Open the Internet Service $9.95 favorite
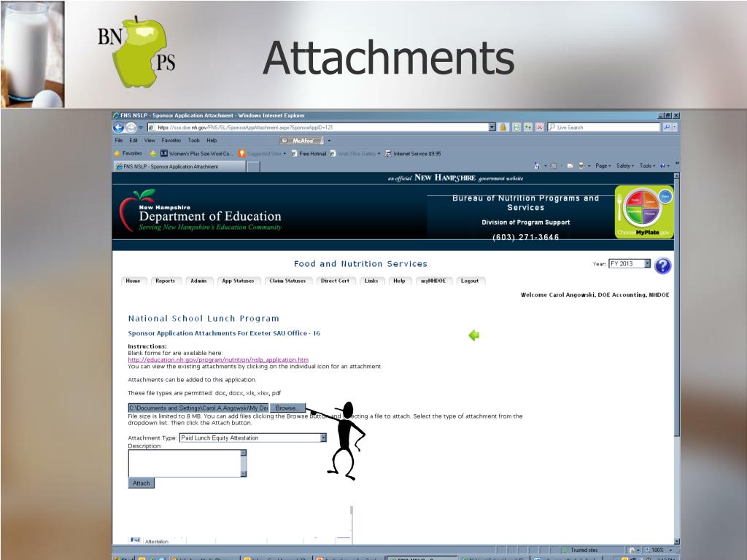The width and height of the screenshot is (747, 560). click(413, 153)
